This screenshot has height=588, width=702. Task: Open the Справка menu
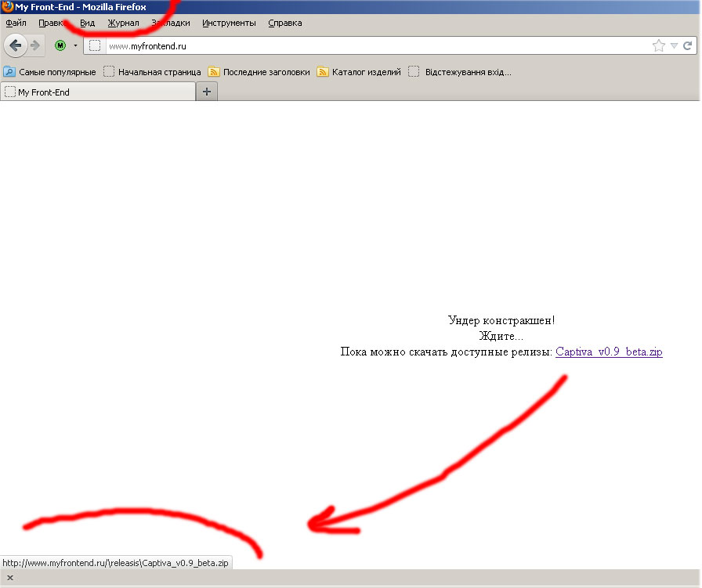284,23
